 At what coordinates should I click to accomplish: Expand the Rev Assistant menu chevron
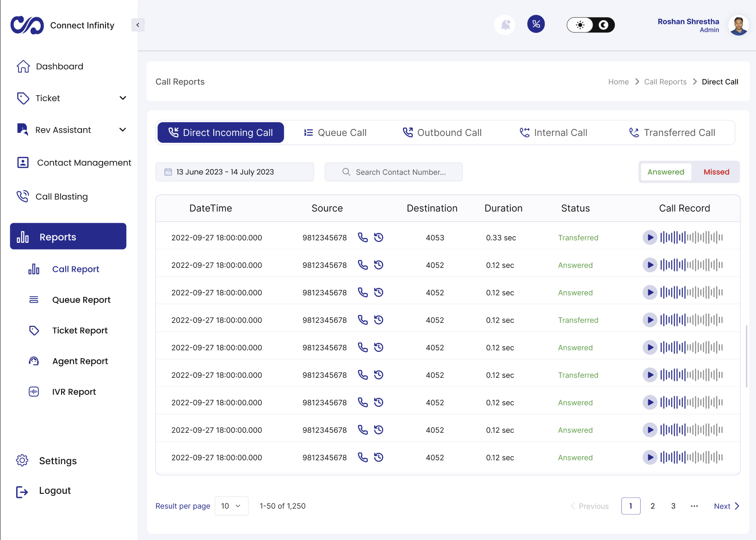tap(123, 130)
